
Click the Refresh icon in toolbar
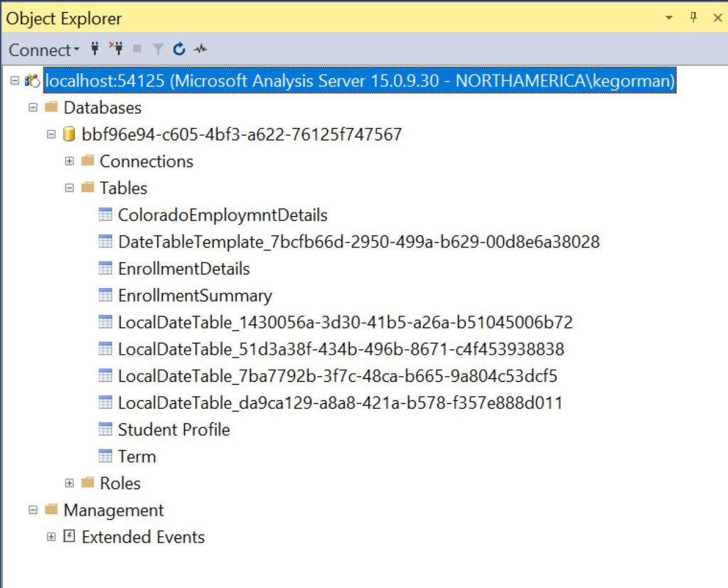click(x=179, y=48)
